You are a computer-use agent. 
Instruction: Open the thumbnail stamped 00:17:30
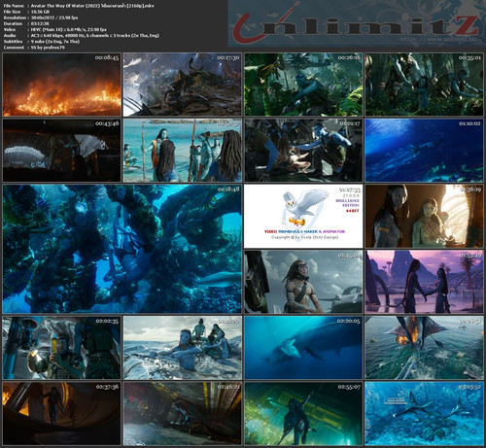tap(183, 85)
